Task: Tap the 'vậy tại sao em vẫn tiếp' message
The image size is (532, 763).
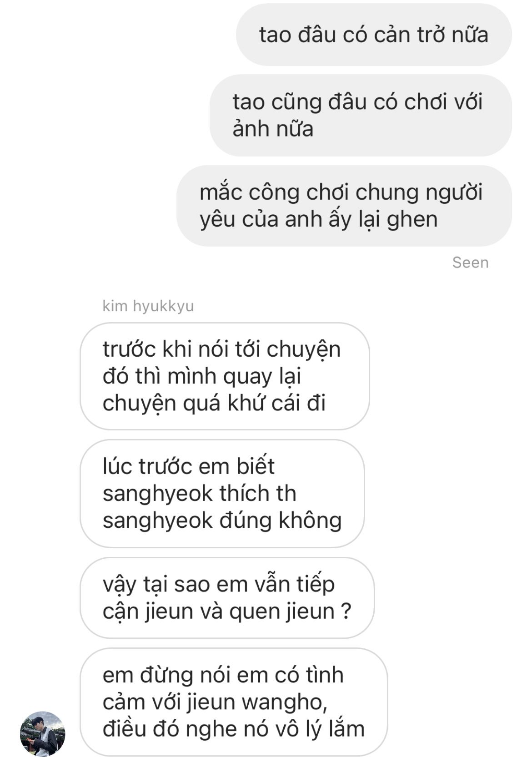Action: [x=227, y=598]
